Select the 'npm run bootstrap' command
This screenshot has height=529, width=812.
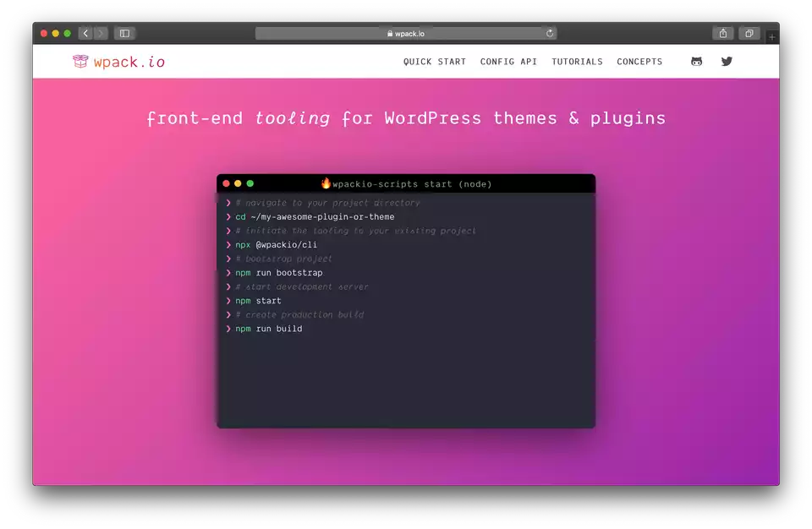(278, 273)
